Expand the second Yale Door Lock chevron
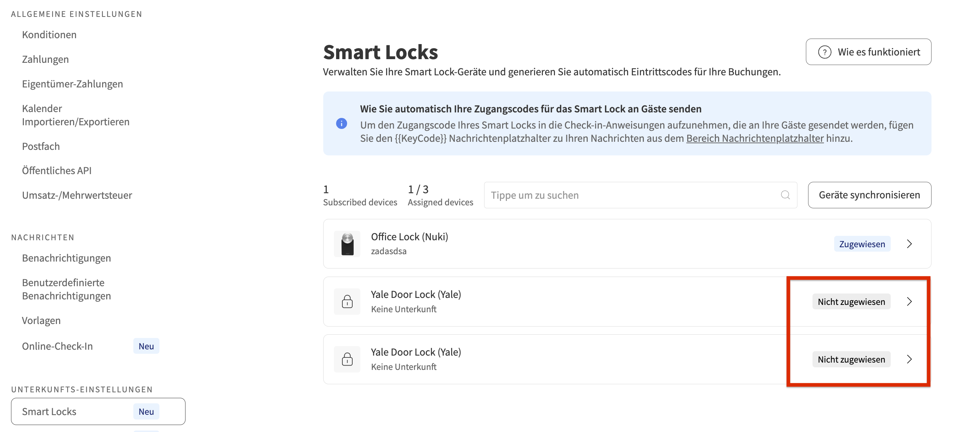Viewport: 980px width, 432px height. [x=909, y=359]
